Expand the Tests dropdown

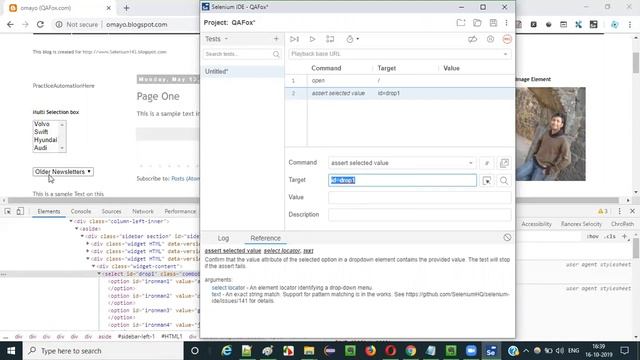point(217,39)
